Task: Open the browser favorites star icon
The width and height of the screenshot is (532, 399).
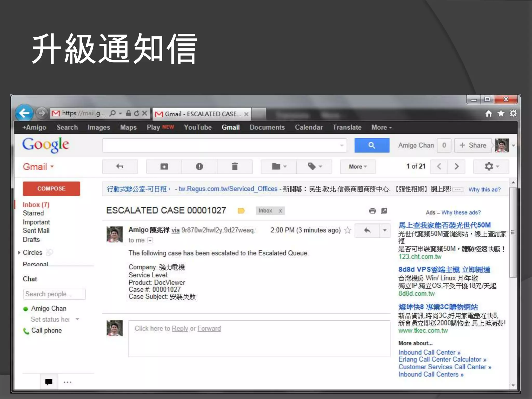Action: [501, 114]
